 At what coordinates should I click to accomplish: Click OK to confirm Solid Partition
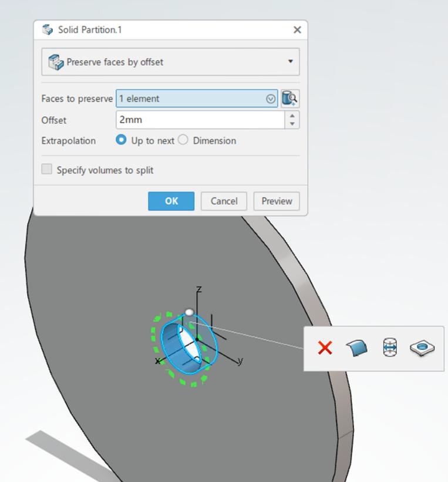171,201
